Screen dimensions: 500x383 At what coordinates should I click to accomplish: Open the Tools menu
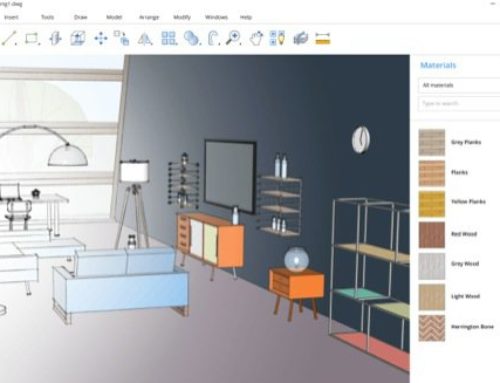(x=47, y=17)
